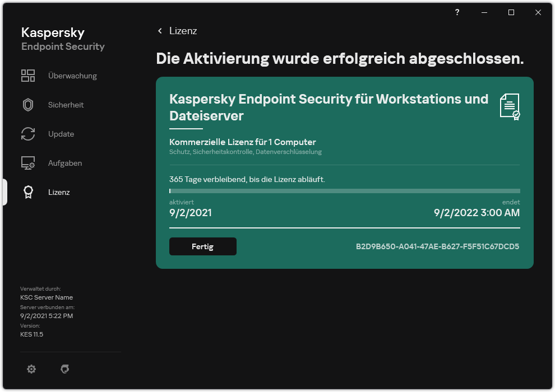This screenshot has height=392, width=555.
Task: Click the Überwachung dashboard icon
Action: pos(28,76)
